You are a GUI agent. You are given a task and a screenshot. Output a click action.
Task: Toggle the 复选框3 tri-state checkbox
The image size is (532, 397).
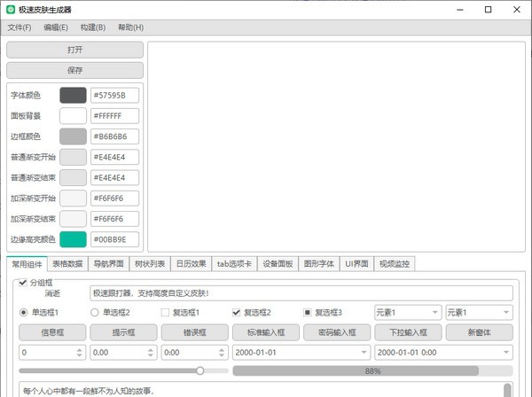point(307,312)
